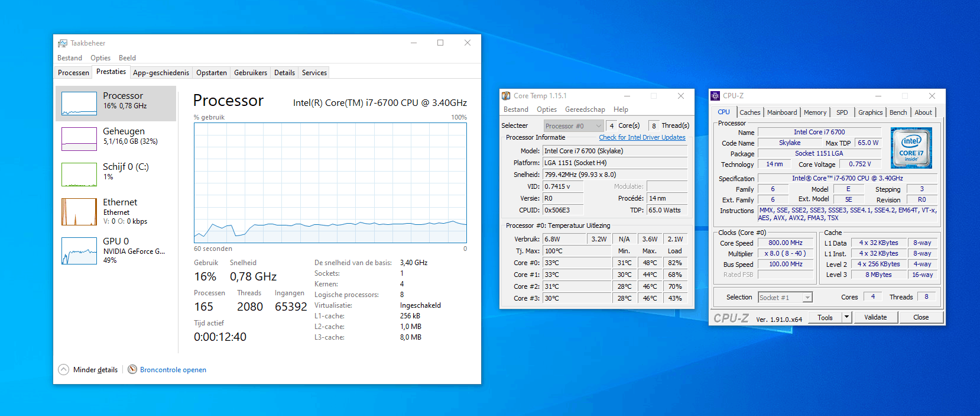
Task: Click the Core Temp title bar thermometer icon
Action: coord(506,96)
